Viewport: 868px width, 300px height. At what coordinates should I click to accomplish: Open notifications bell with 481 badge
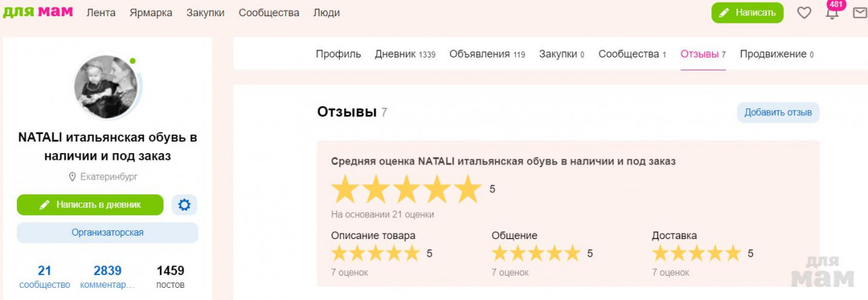pyautogui.click(x=832, y=13)
